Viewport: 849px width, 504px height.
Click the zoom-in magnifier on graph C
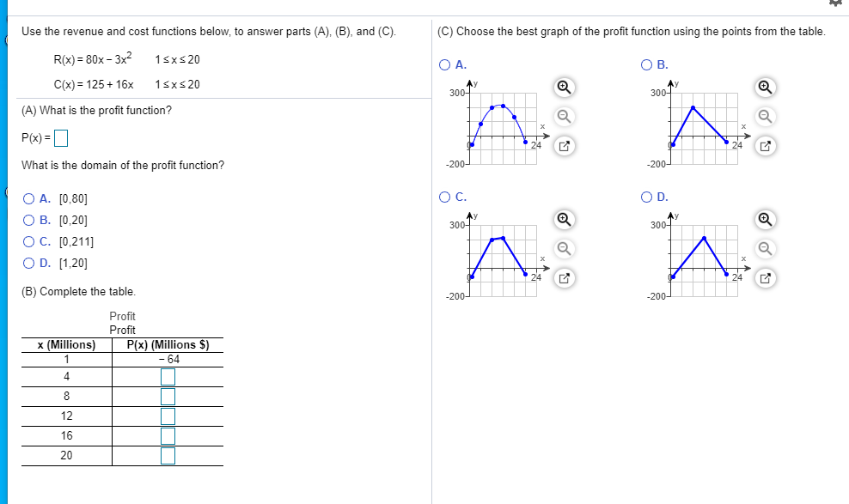pos(563,220)
